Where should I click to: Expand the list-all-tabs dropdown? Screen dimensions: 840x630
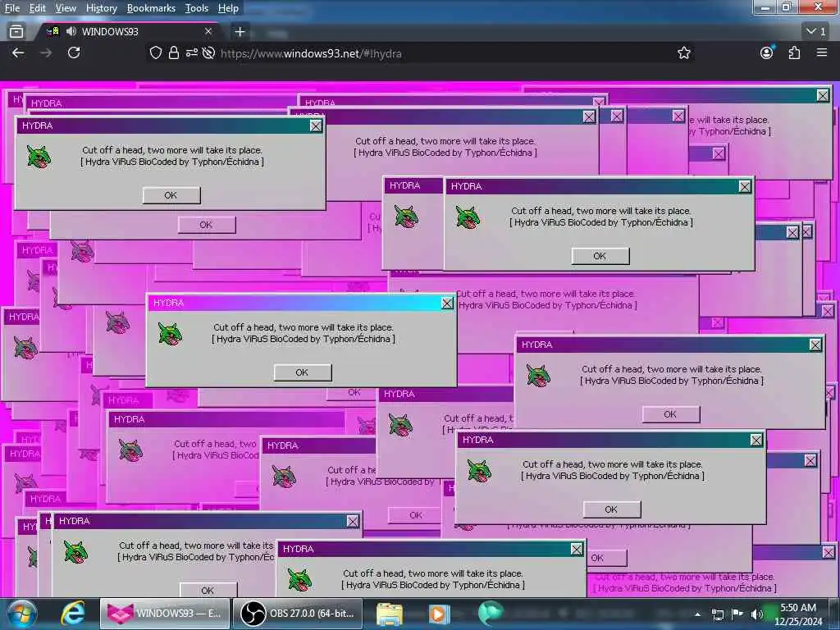click(816, 32)
